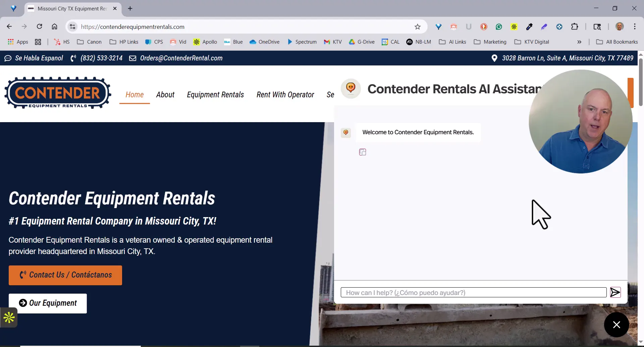Screen dimensions: 644x347
Task: Click the Se Habla Espanol text
Action: pos(39,58)
